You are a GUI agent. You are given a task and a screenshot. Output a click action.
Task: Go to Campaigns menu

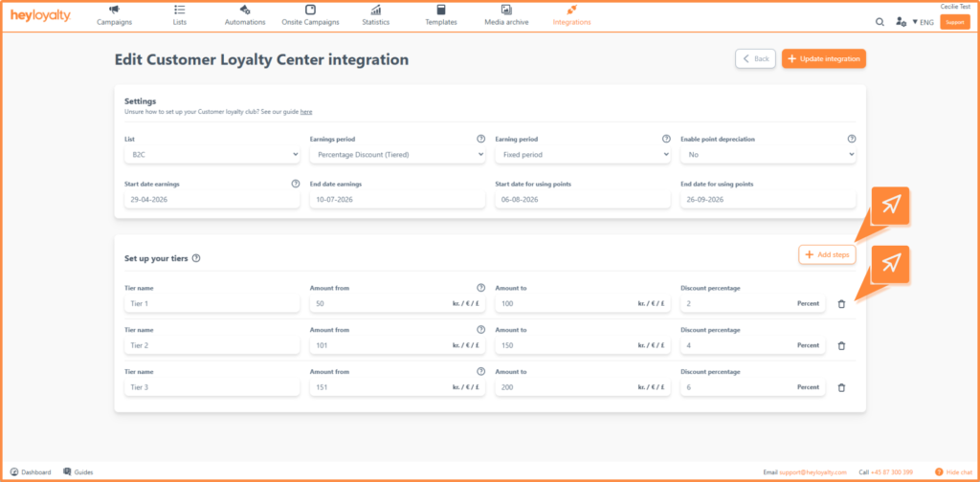click(114, 15)
